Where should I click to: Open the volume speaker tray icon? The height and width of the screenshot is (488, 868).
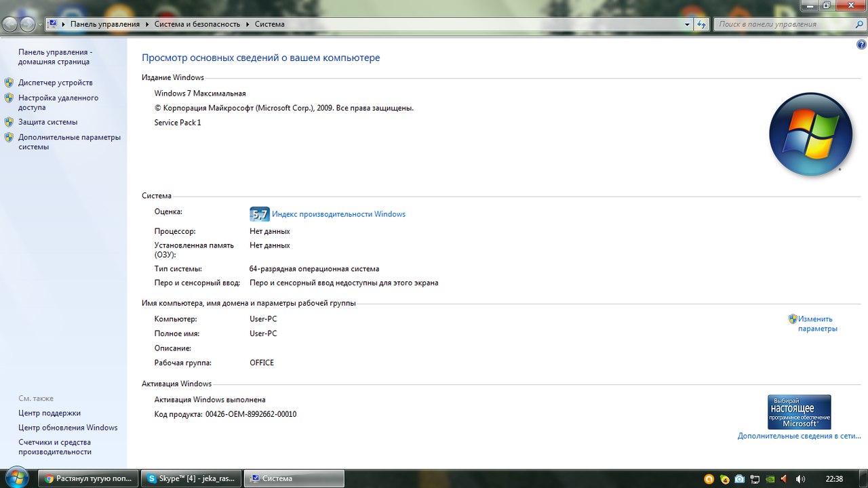[800, 479]
